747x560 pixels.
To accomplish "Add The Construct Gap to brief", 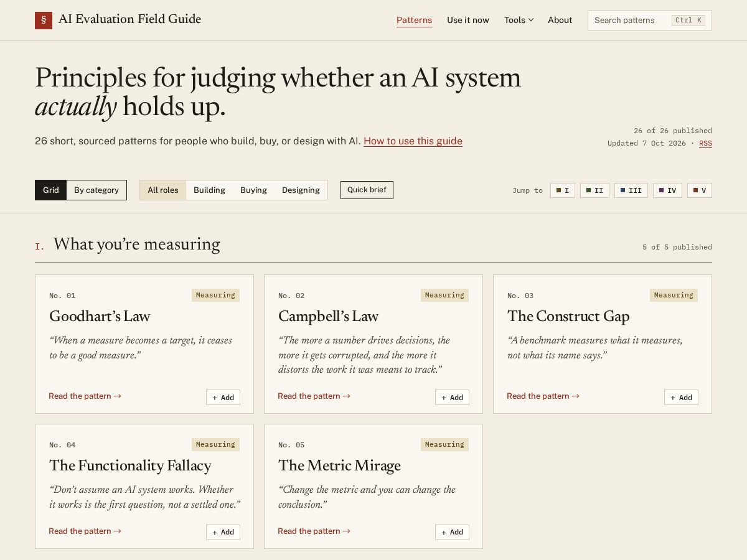I will (681, 398).
